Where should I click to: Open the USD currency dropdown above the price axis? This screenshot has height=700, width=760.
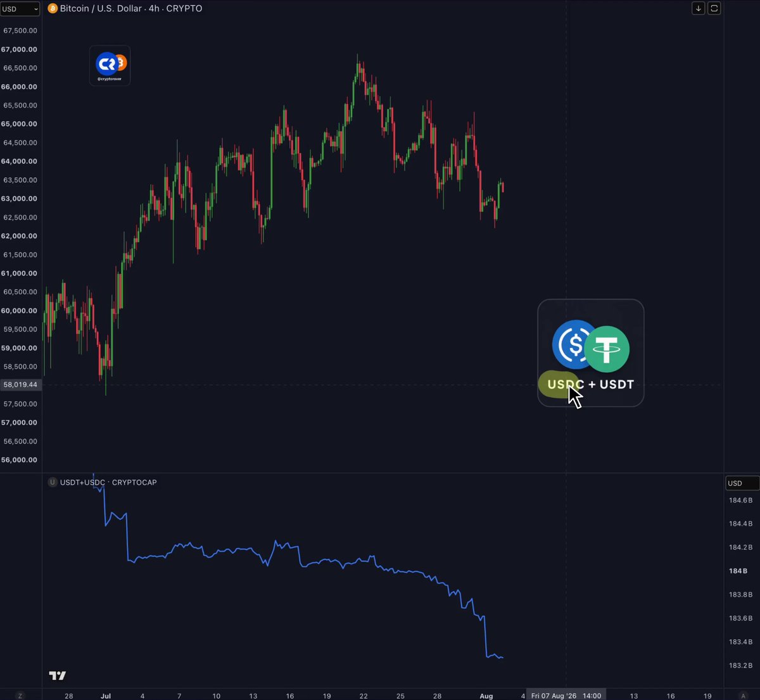pos(20,9)
